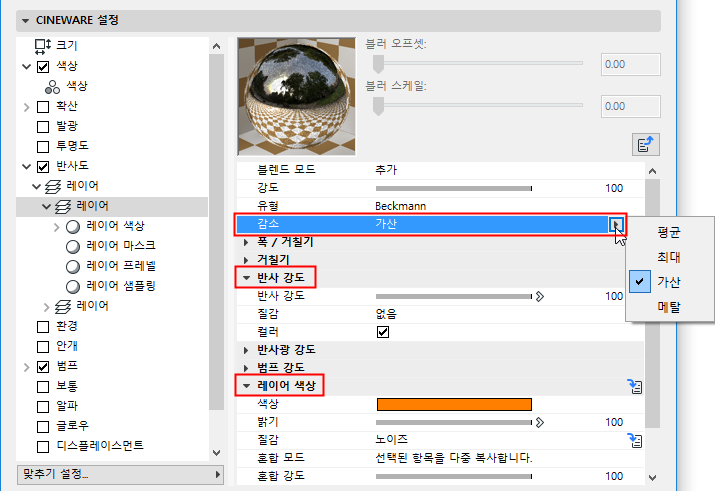Viewport: 715px width, 491px height.
Task: Enable the 투명도 channel checkbox
Action: pos(43,147)
